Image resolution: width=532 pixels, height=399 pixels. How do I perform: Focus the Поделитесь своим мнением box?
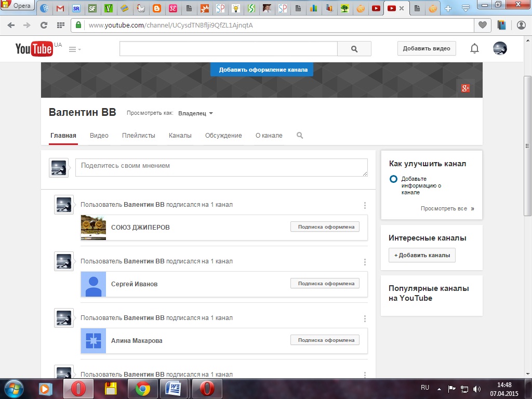pyautogui.click(x=221, y=167)
